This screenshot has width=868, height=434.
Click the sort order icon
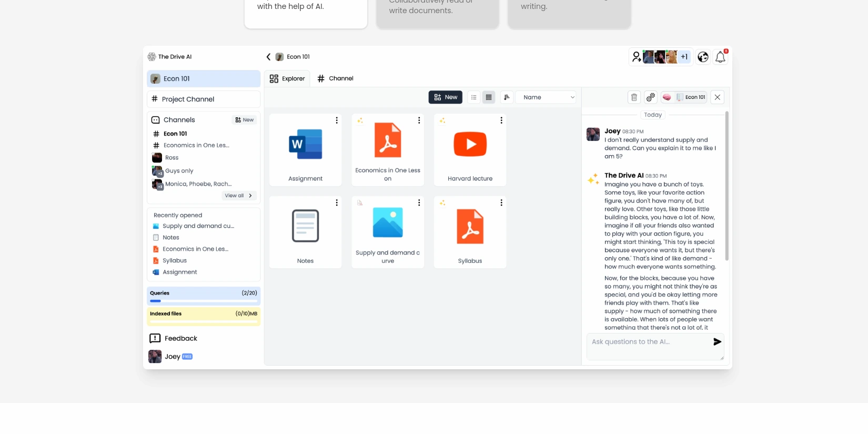[x=507, y=97]
